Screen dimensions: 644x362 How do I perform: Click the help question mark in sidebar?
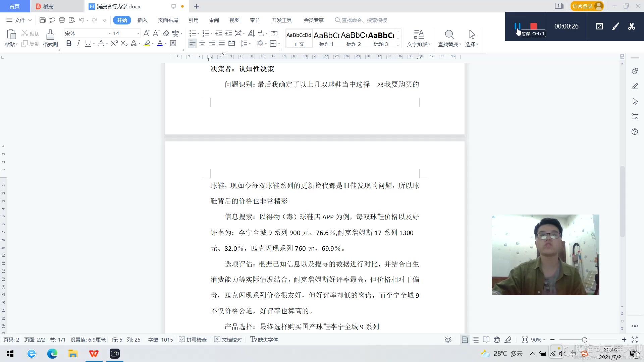tap(635, 132)
